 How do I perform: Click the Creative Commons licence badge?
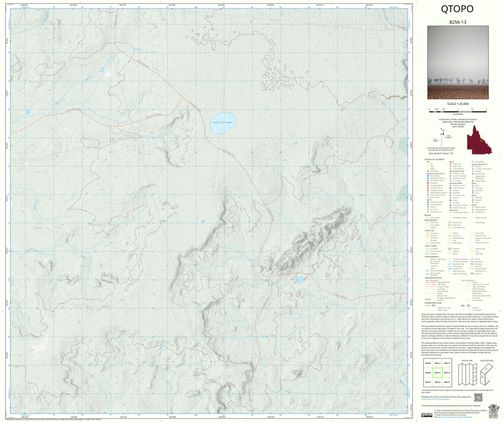pyautogui.click(x=427, y=415)
